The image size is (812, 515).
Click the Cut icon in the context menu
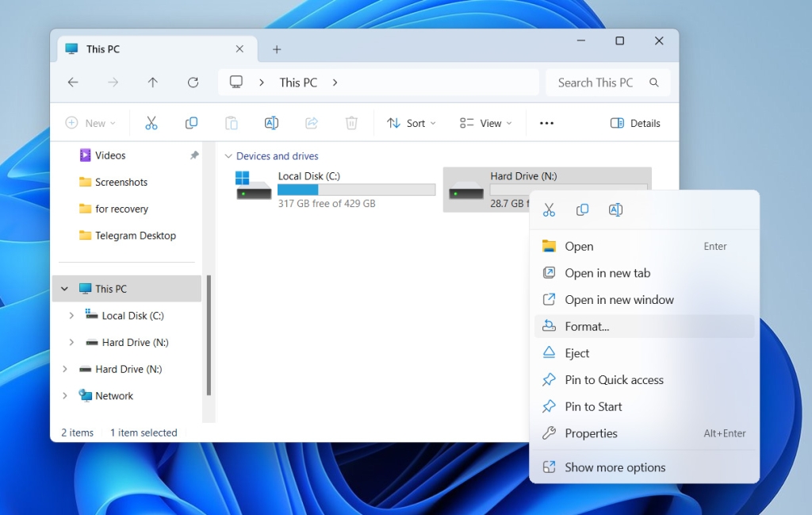point(548,209)
